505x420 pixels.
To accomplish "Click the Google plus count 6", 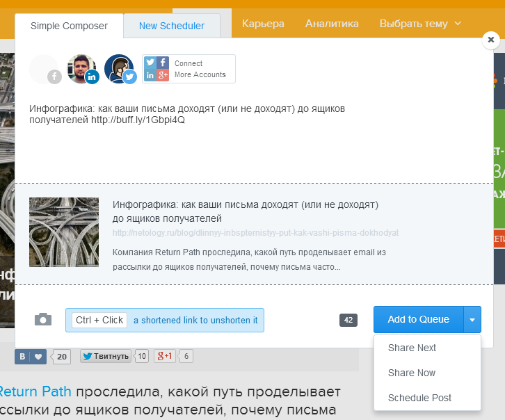I will click(x=186, y=356).
